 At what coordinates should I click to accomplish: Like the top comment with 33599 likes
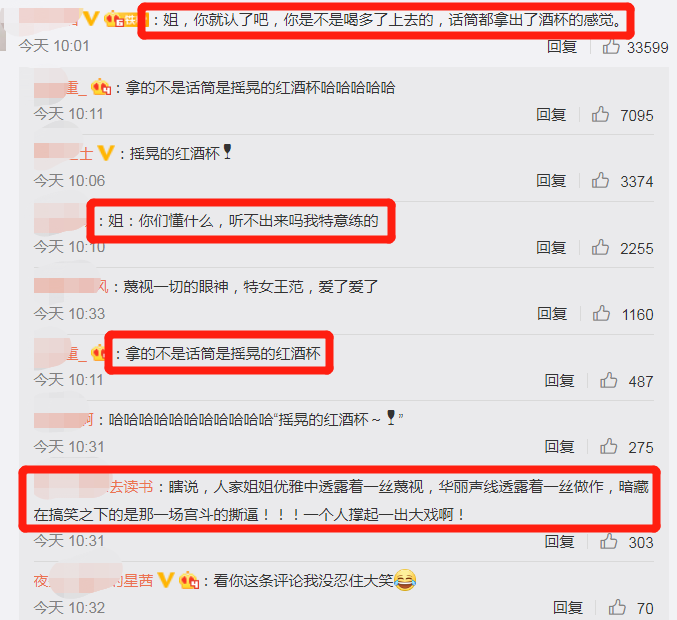coord(611,47)
